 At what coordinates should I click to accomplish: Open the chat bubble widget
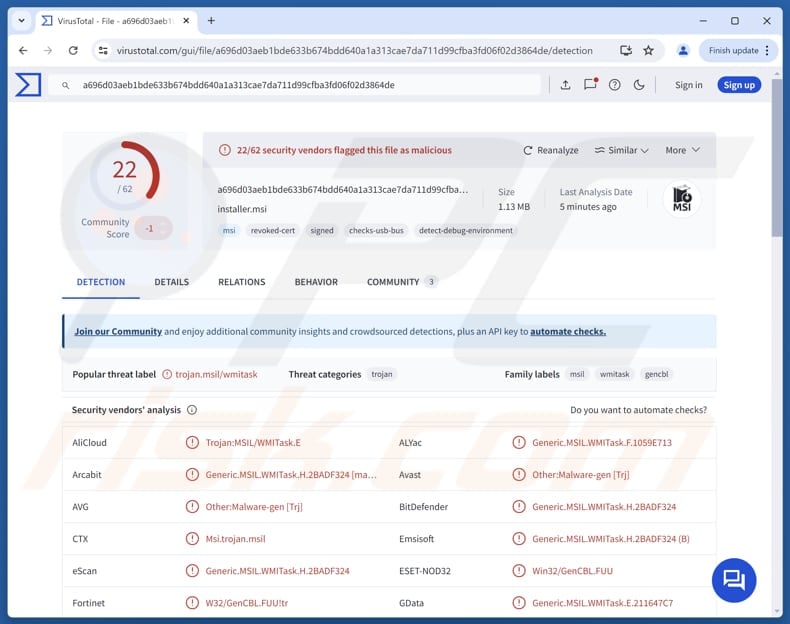click(734, 580)
